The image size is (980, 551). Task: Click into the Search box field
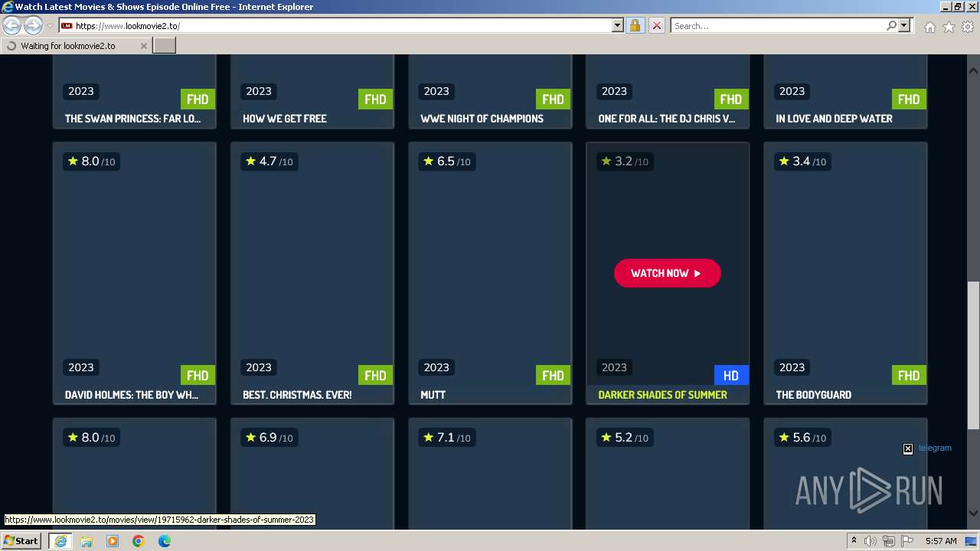tap(778, 25)
